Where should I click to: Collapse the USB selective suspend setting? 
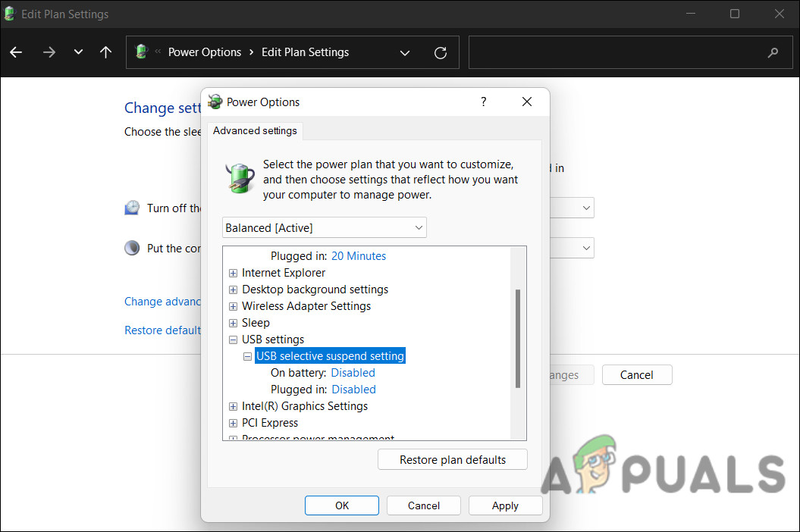[247, 355]
